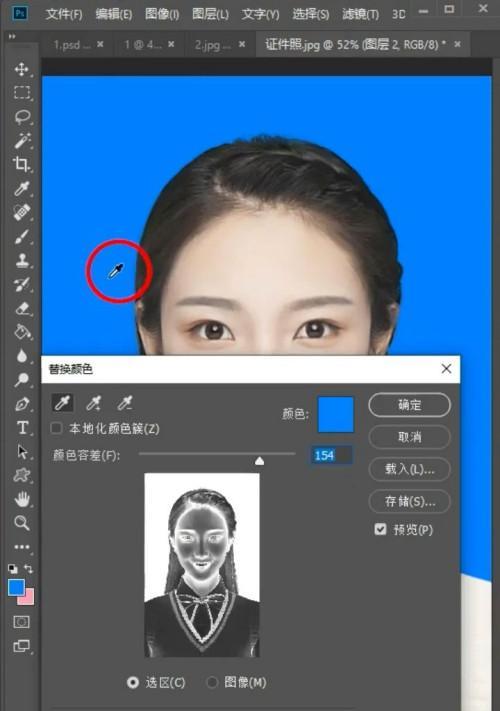
Task: Select the Type tool
Action: click(x=21, y=428)
